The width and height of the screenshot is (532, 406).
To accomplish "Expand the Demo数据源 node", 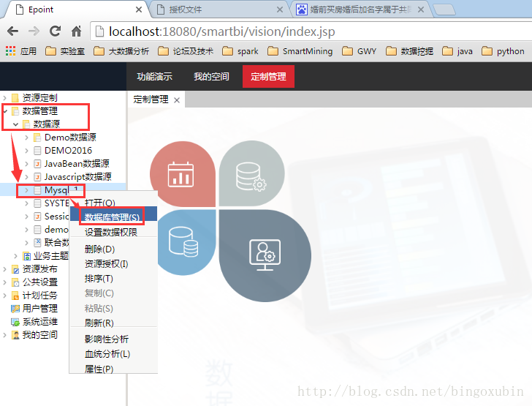I will [x=26, y=138].
